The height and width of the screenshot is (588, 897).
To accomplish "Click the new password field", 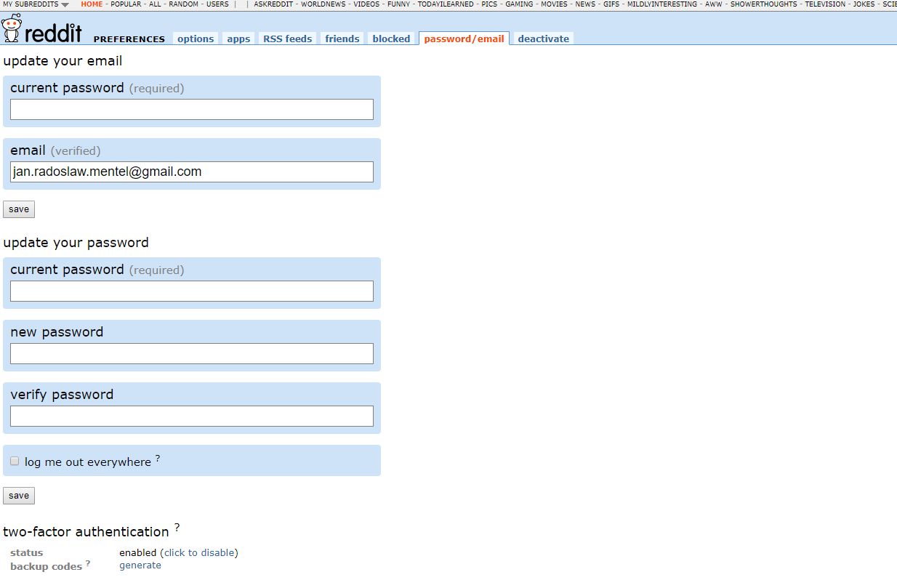I will 192,353.
